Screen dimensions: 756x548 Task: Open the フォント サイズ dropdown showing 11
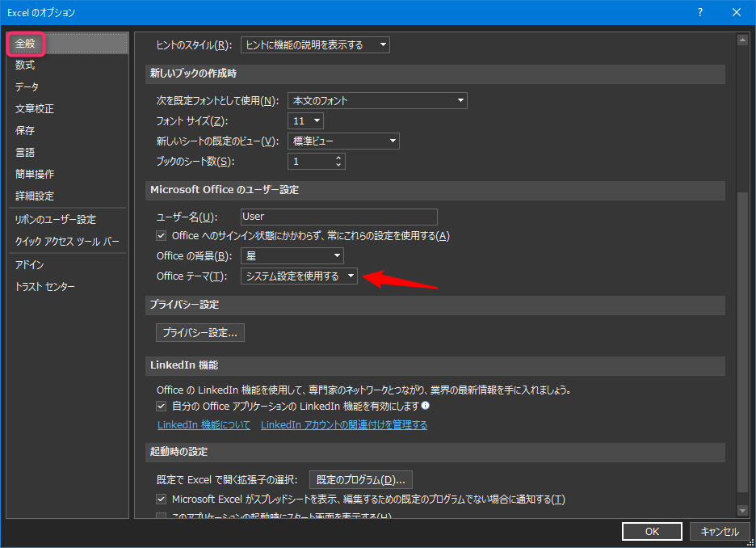coord(305,120)
